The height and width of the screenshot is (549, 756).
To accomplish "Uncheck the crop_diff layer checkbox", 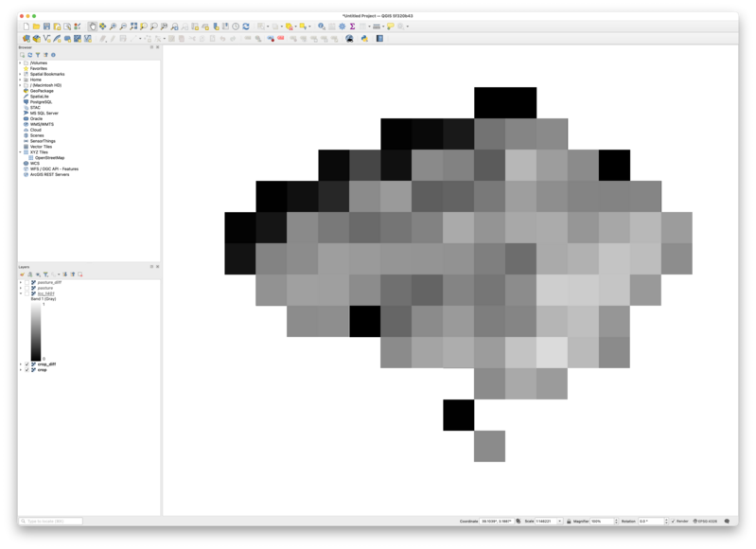I will tap(27, 364).
